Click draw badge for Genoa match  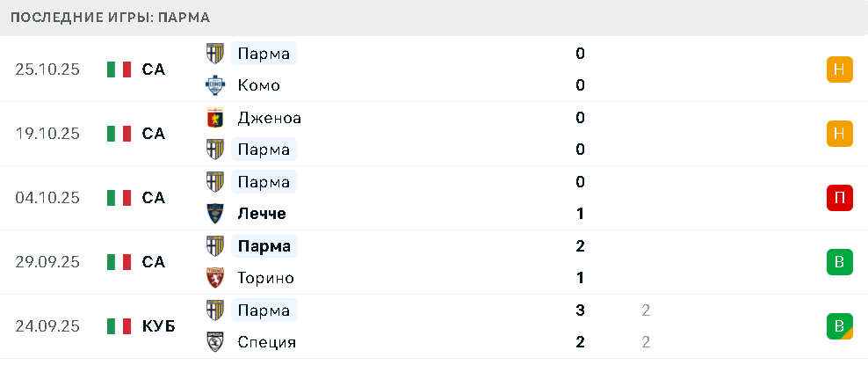(x=840, y=134)
